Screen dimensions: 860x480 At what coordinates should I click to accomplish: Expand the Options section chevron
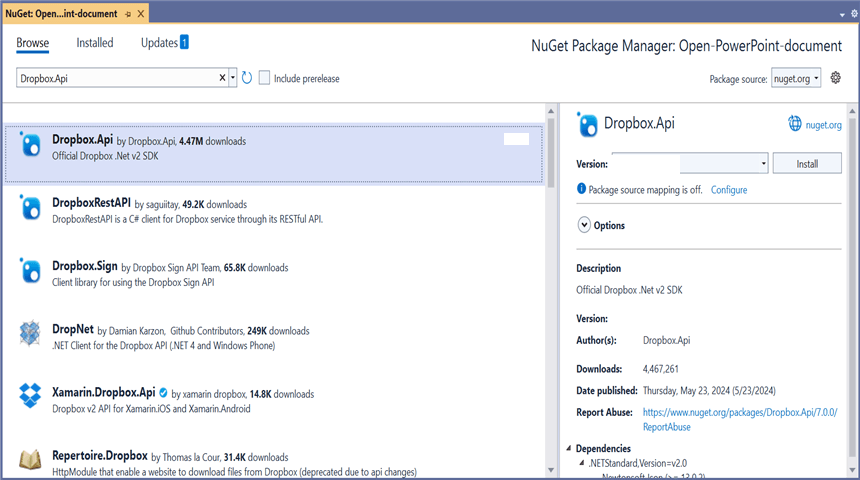click(584, 225)
